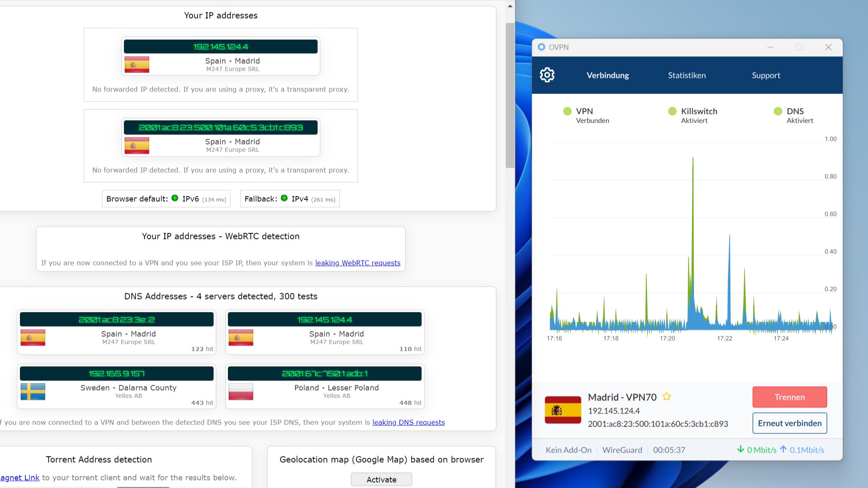
Task: Click VPN Verbunden status text
Action: point(592,116)
